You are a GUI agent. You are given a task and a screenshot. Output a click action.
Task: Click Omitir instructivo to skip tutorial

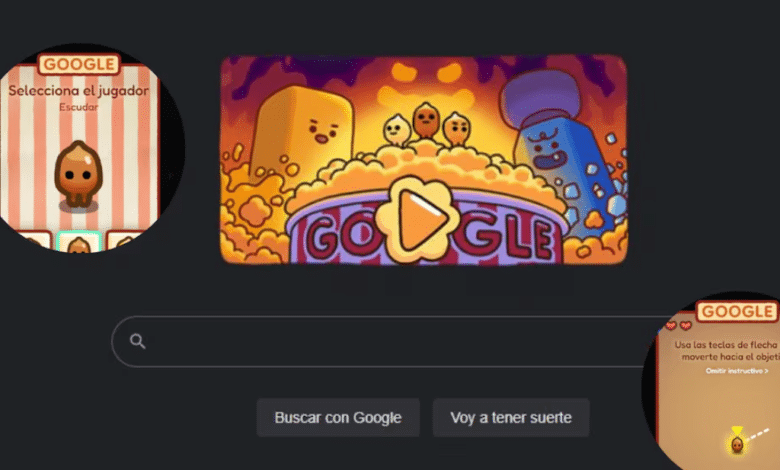[737, 371]
